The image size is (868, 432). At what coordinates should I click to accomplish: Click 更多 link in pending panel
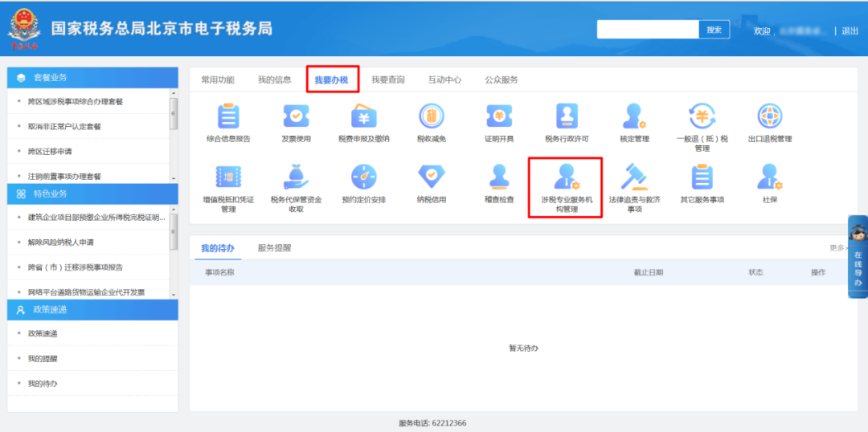click(838, 248)
